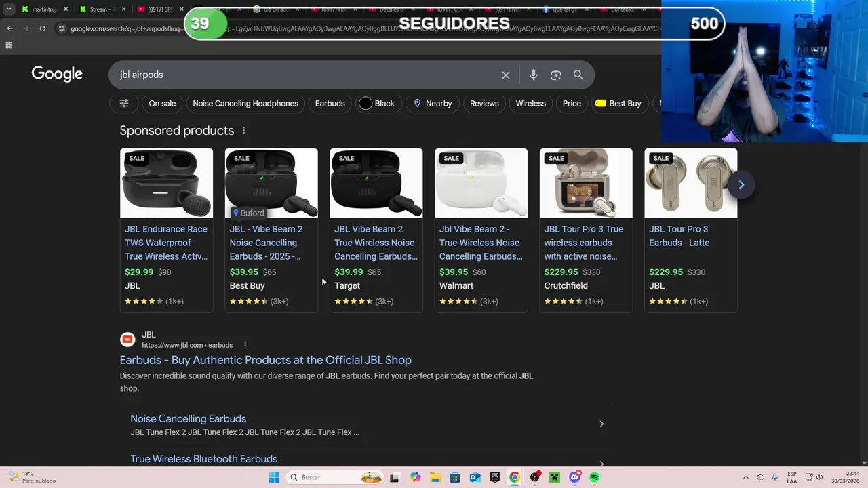Close the martintrug browser tab
The image size is (868, 488).
[x=66, y=9]
